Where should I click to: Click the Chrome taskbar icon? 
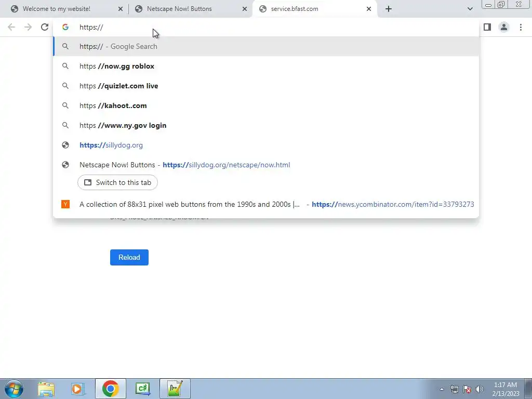(x=110, y=389)
